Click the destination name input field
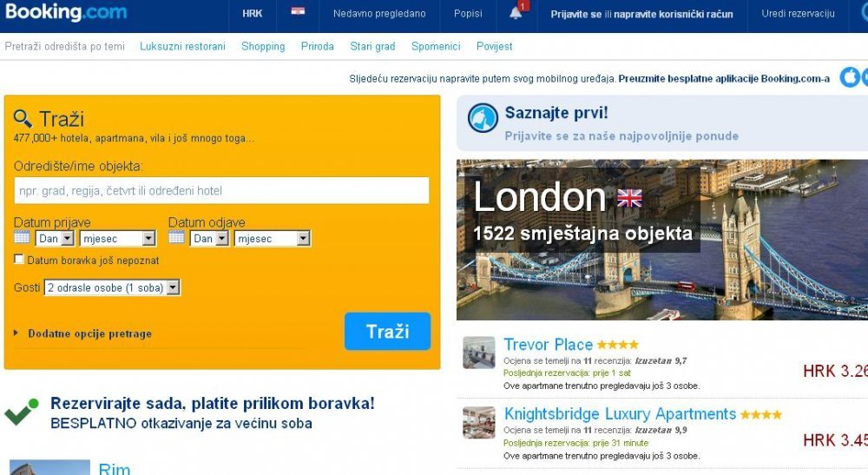Viewport: 868px width, 475px height. tap(221, 190)
